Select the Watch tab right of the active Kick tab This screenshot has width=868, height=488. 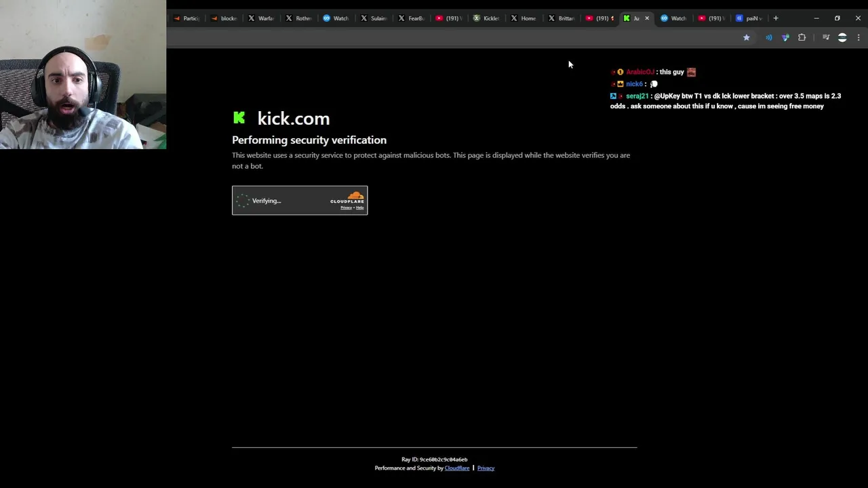point(673,18)
